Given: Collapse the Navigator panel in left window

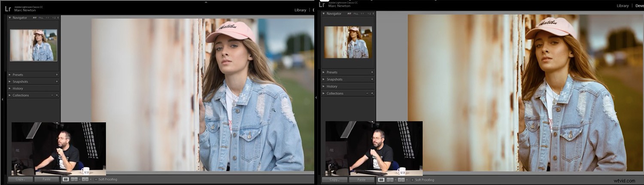Looking at the screenshot, I should click(x=10, y=18).
